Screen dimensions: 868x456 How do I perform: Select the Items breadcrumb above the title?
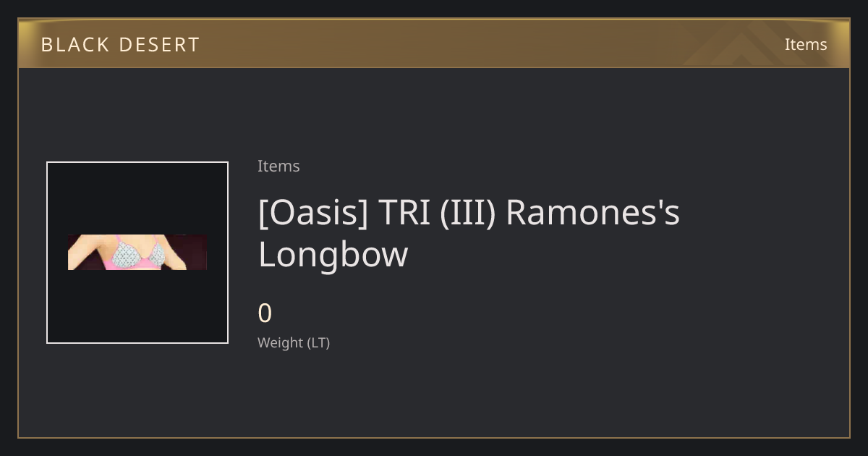click(x=278, y=166)
